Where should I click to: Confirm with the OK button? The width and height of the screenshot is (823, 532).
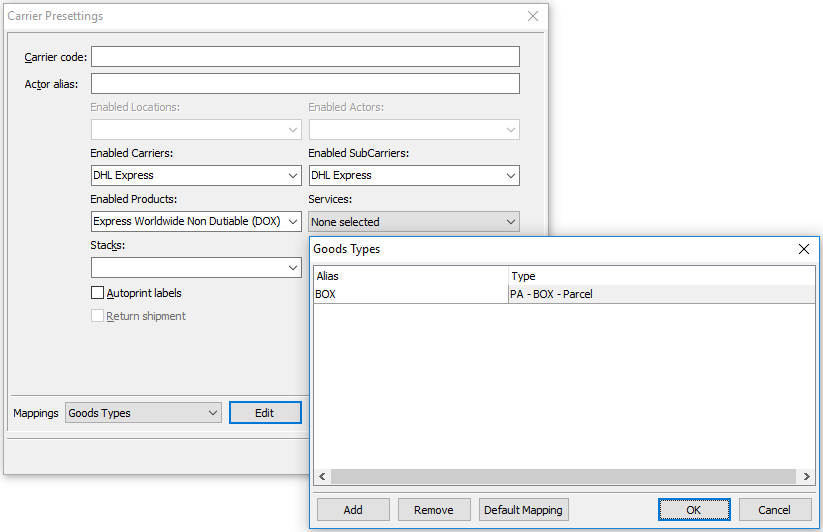(x=694, y=510)
